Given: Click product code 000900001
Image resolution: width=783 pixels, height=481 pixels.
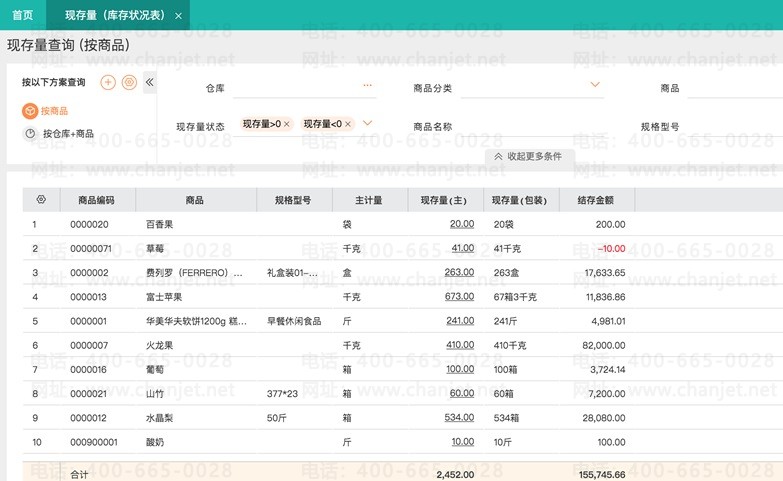Looking at the screenshot, I should tap(94, 442).
